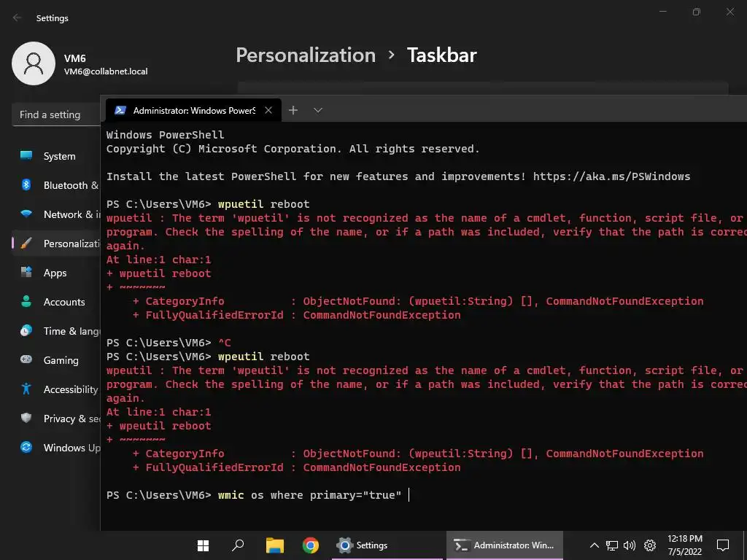Open Windows Update in Settings sidebar
The image size is (747, 560).
(56, 448)
